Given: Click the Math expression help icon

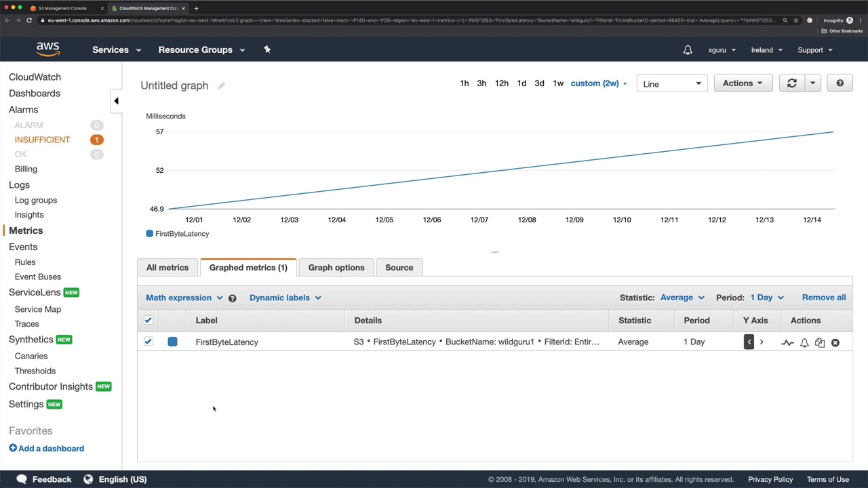Looking at the screenshot, I should pyautogui.click(x=232, y=298).
